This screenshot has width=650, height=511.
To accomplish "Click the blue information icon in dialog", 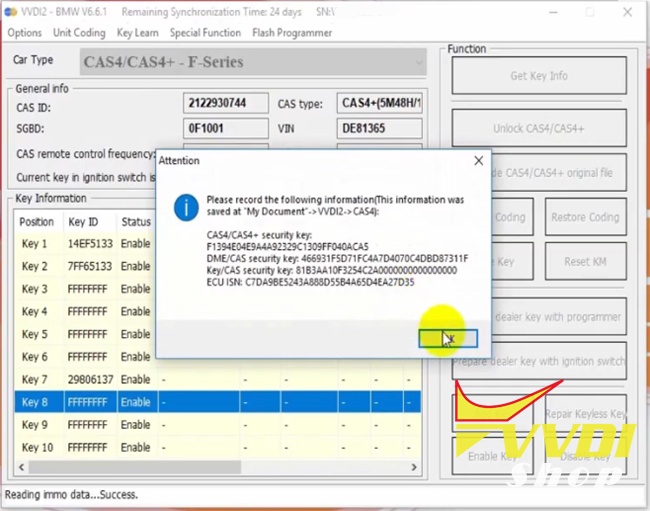I will pyautogui.click(x=186, y=207).
